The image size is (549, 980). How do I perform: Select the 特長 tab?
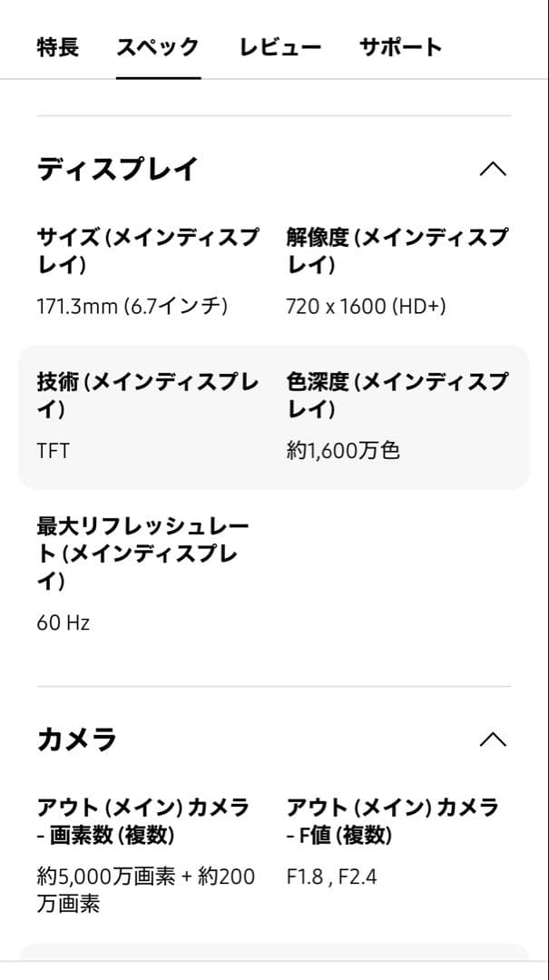(x=57, y=47)
